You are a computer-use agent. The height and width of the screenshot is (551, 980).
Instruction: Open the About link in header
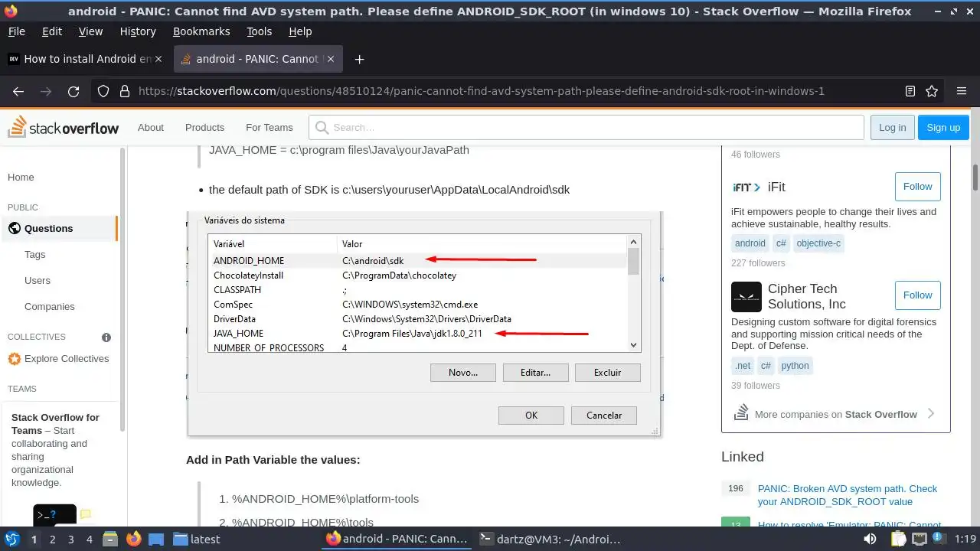tap(151, 128)
